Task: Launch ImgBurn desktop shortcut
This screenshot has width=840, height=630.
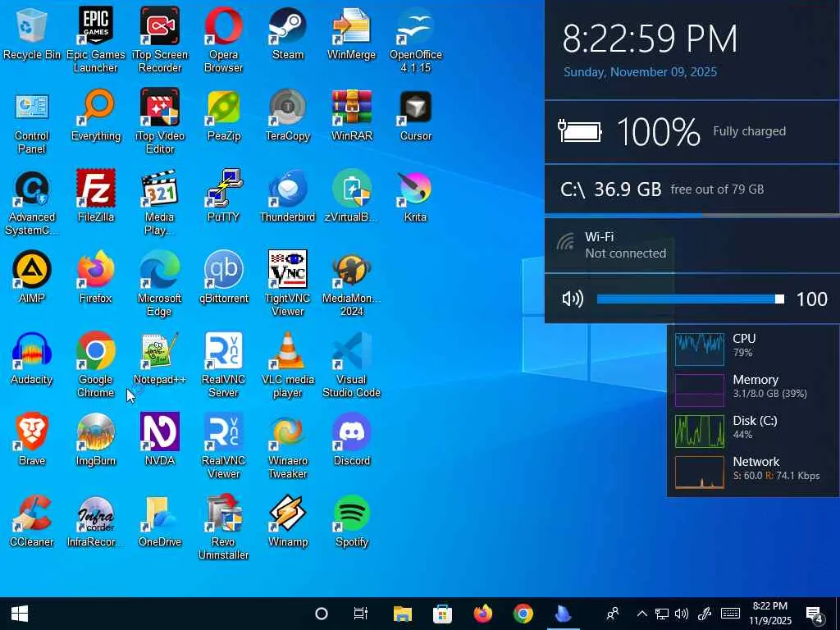Action: [x=95, y=441]
